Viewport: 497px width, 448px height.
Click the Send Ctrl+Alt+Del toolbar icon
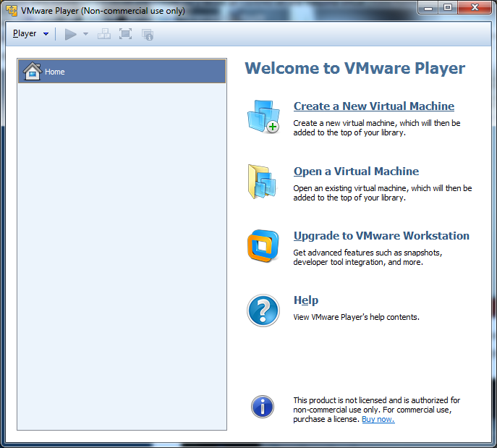point(104,34)
